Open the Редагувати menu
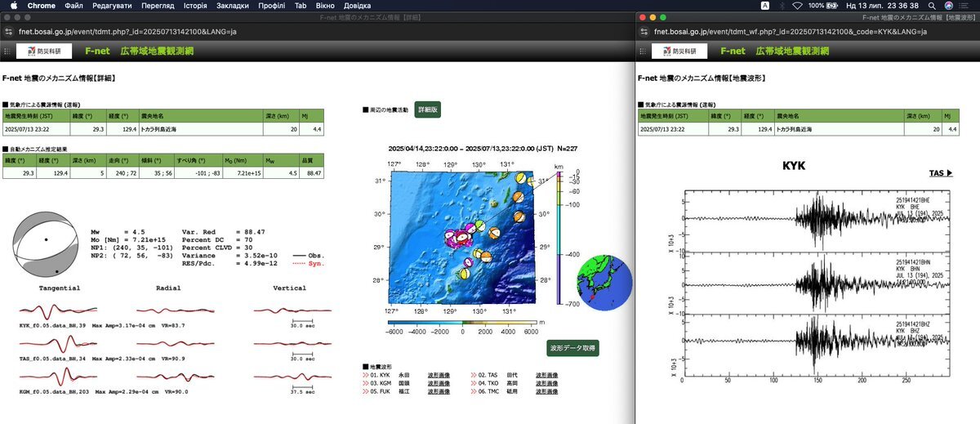Screen dimensions: 980x424 coord(111,6)
